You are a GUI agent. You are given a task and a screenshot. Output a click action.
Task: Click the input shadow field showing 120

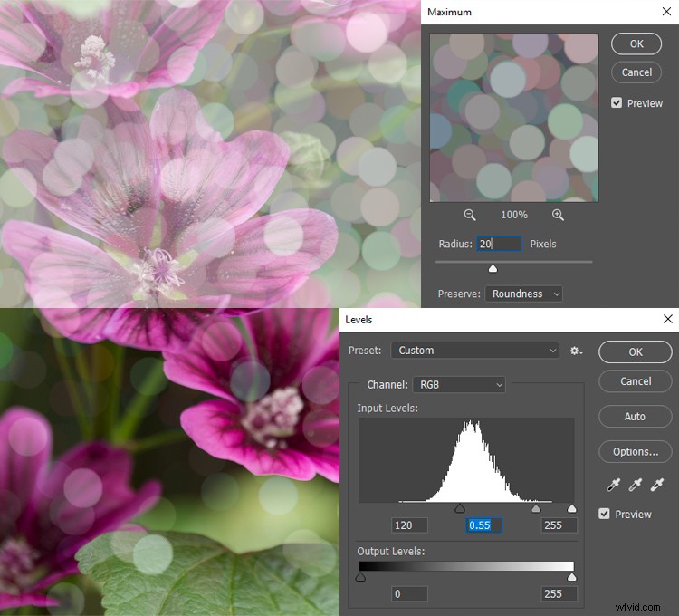409,525
